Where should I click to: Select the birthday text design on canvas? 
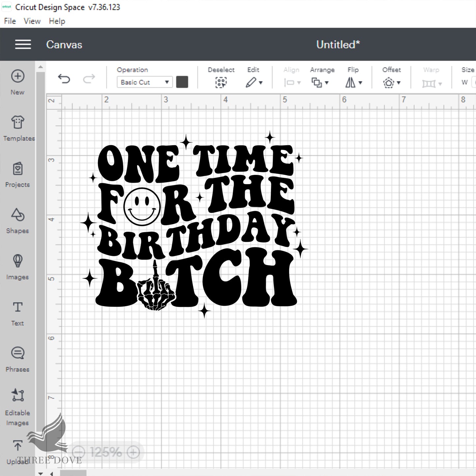coord(194,225)
